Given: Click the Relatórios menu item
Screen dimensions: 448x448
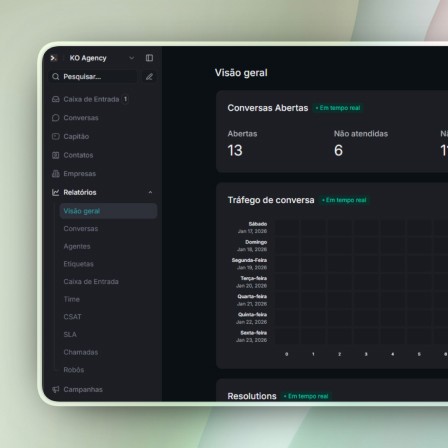Looking at the screenshot, I should click(x=80, y=192).
